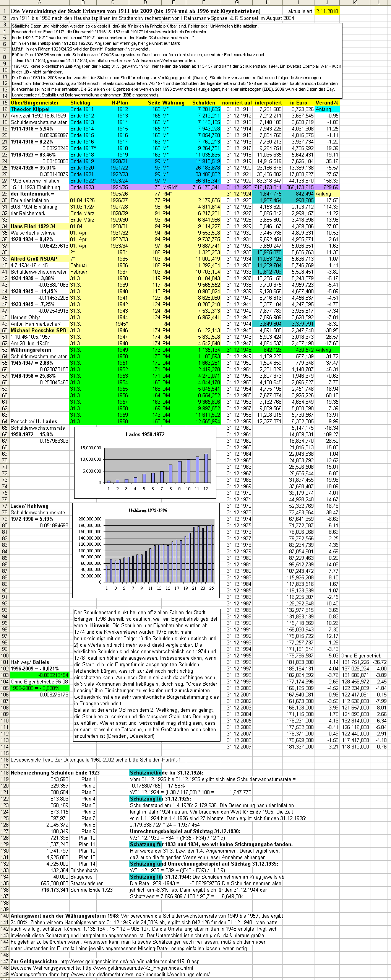Click the 'Schätzmethode für 31.12.1924:' cell
Viewport: 391px width, 980px height.
[x=167, y=773]
